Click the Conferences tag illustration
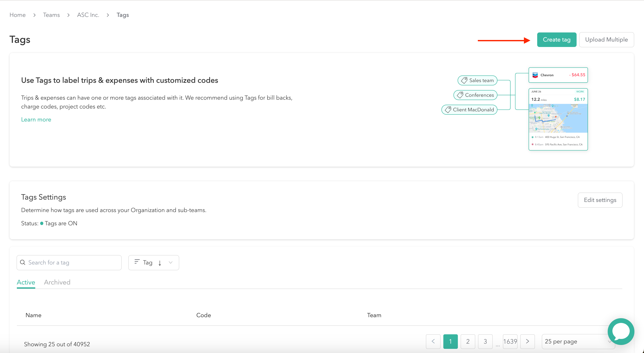 pyautogui.click(x=475, y=95)
